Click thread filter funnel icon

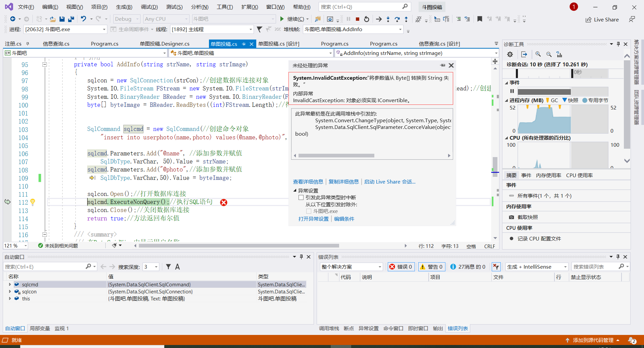259,29
